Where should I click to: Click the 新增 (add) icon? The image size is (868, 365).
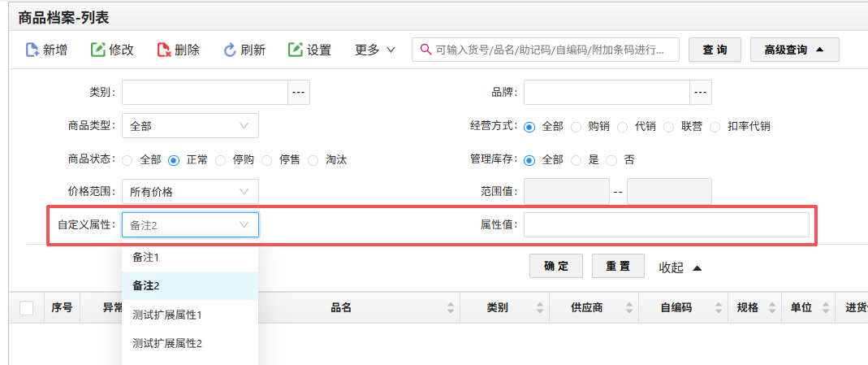point(33,50)
